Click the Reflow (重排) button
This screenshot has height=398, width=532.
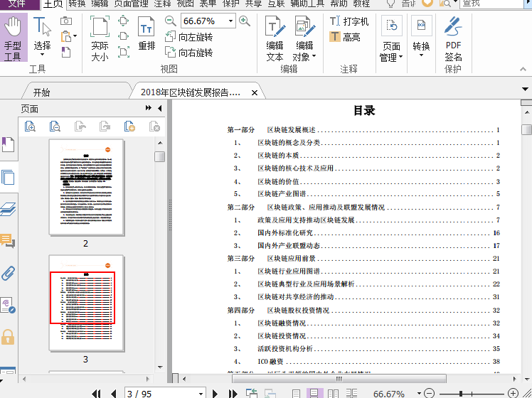[147, 34]
